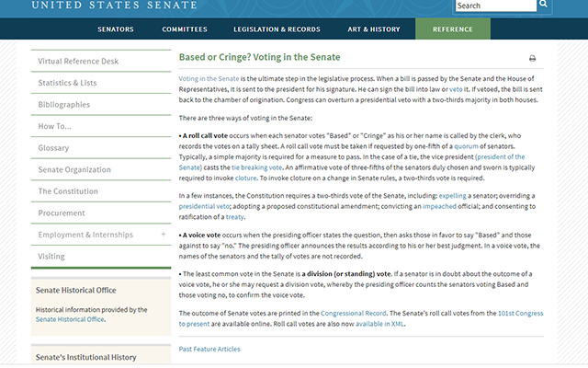Open The Constitution sidebar item

pyautogui.click(x=101, y=191)
